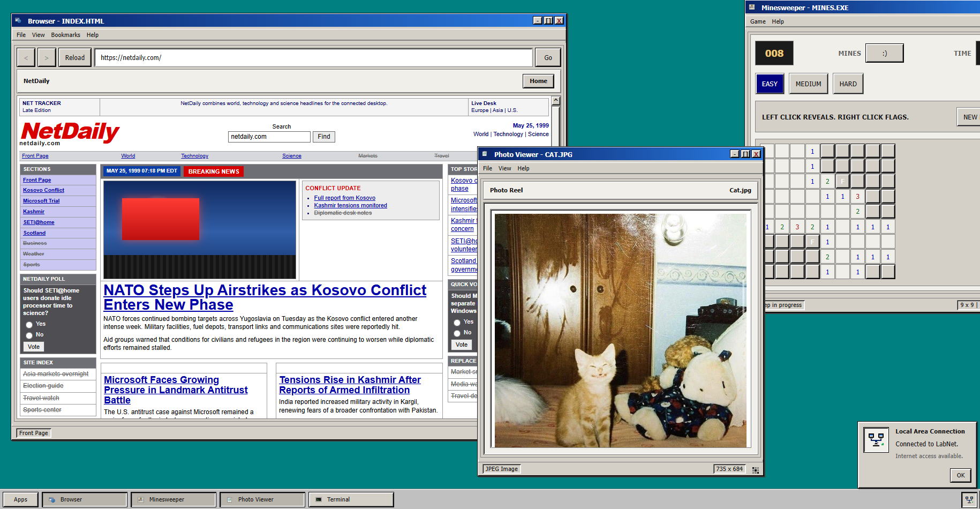Select the MEDIUM difficulty in Minesweeper
980x509 pixels.
pos(808,84)
